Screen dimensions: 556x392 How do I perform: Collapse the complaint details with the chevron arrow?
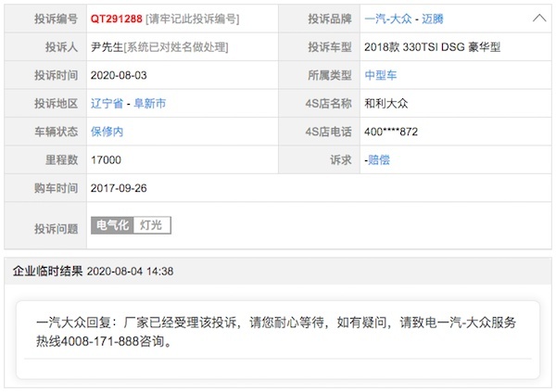point(539,19)
